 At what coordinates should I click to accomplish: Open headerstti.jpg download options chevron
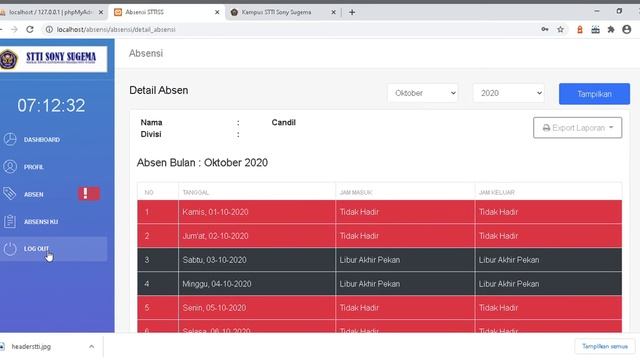point(91,347)
